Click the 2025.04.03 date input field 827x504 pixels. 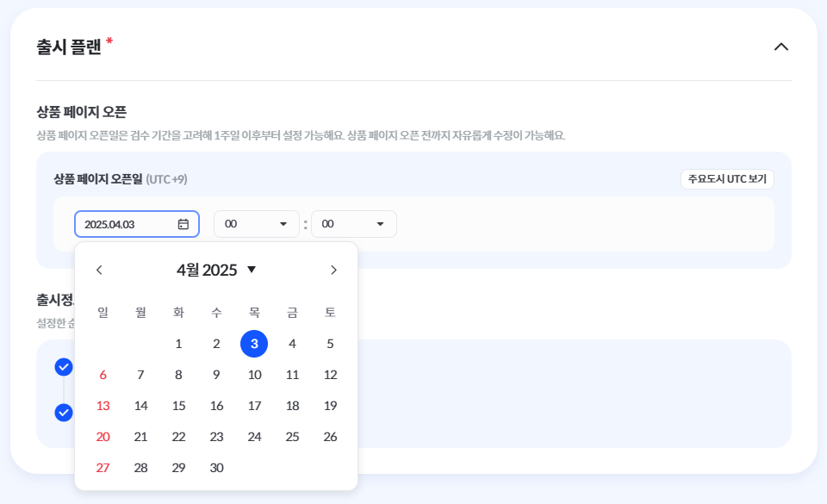click(x=137, y=224)
